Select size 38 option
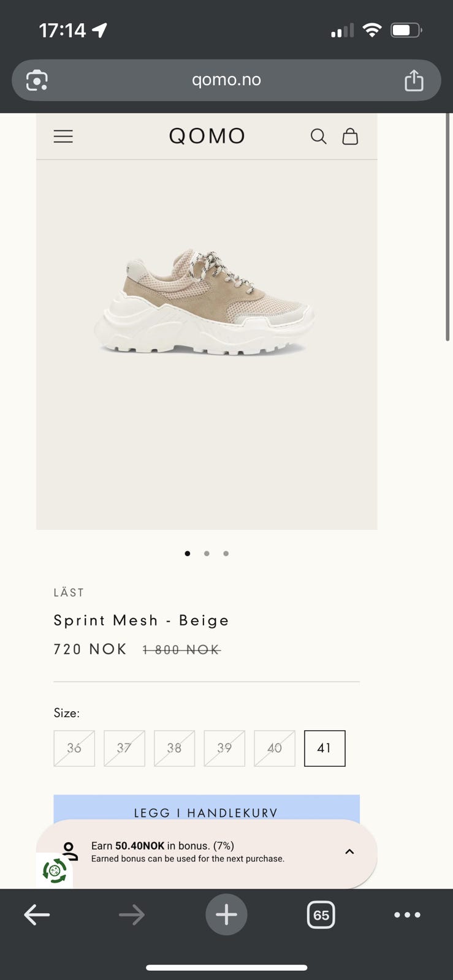 coord(174,748)
